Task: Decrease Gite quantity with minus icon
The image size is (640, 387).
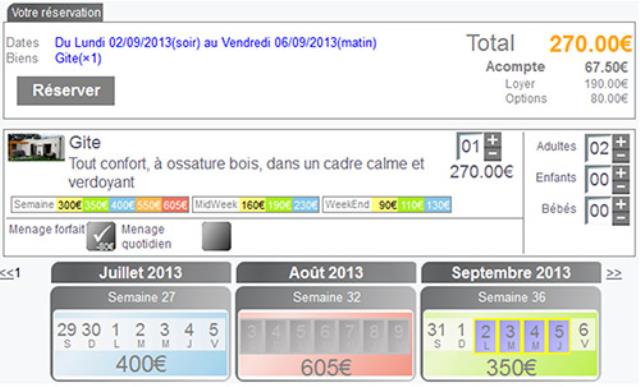Action: click(x=493, y=153)
